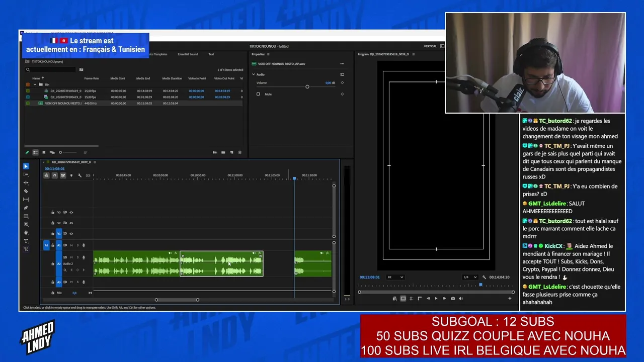Screen dimensions: 644x362
Task: Mute audio track A1
Action: click(x=71, y=245)
